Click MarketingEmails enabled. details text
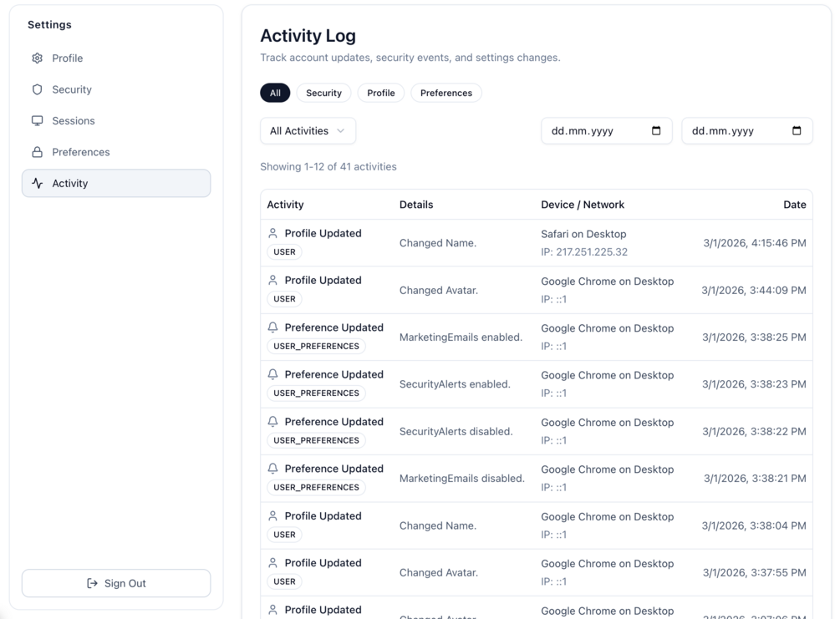This screenshot has width=840, height=619. pos(461,337)
